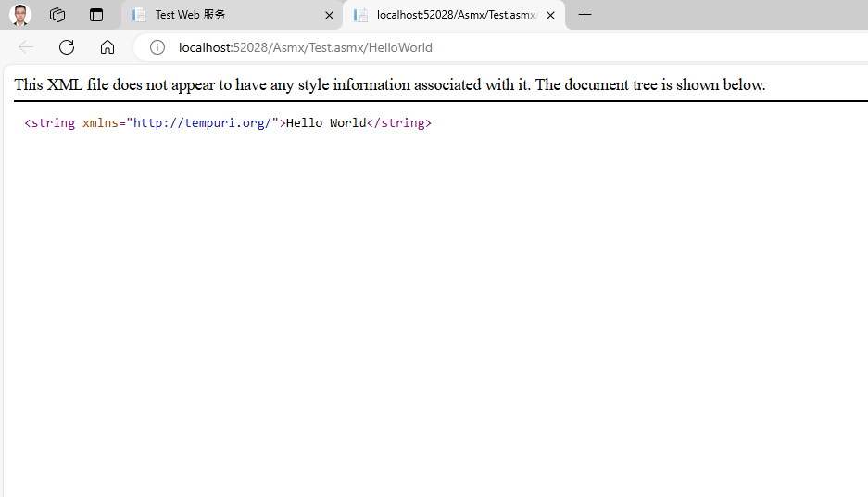Image resolution: width=868 pixels, height=497 pixels.
Task: Click the xmlns attribute name
Action: click(x=100, y=123)
